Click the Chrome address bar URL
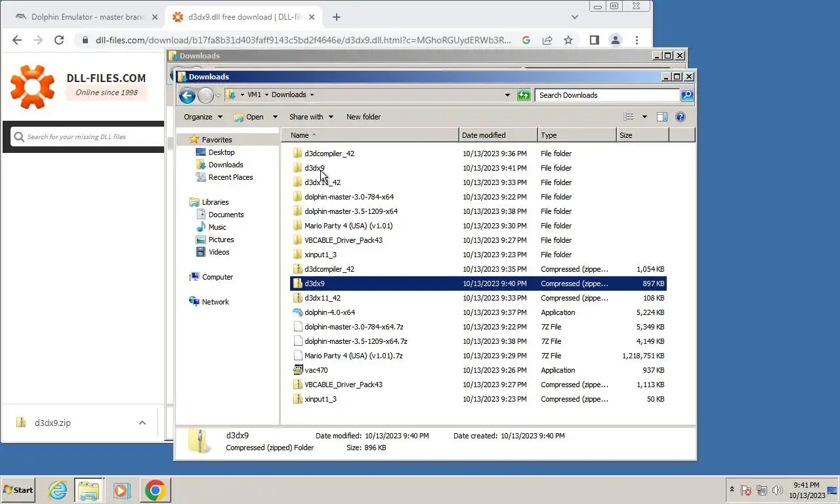 [303, 40]
